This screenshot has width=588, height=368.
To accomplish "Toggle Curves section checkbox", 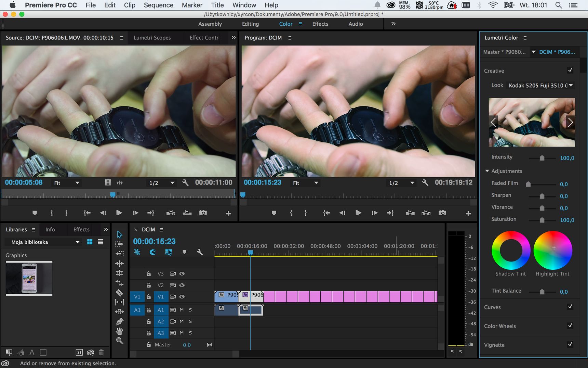I will click(570, 307).
